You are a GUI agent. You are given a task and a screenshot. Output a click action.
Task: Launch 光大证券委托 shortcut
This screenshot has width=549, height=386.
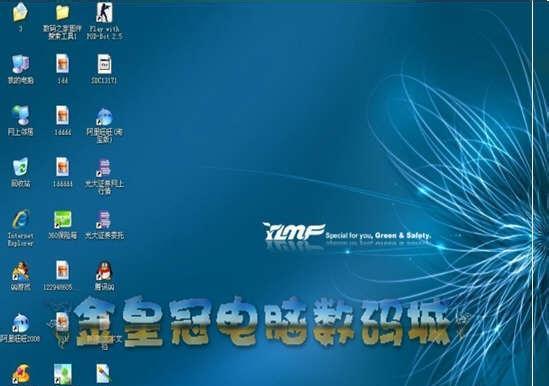(x=104, y=220)
